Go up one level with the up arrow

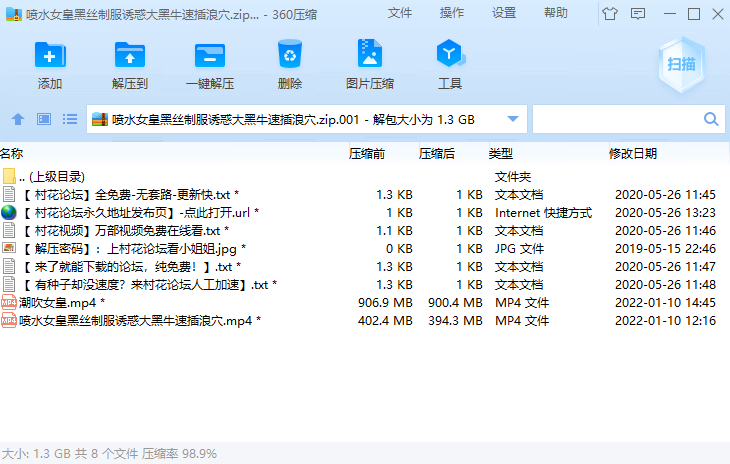click(17, 120)
